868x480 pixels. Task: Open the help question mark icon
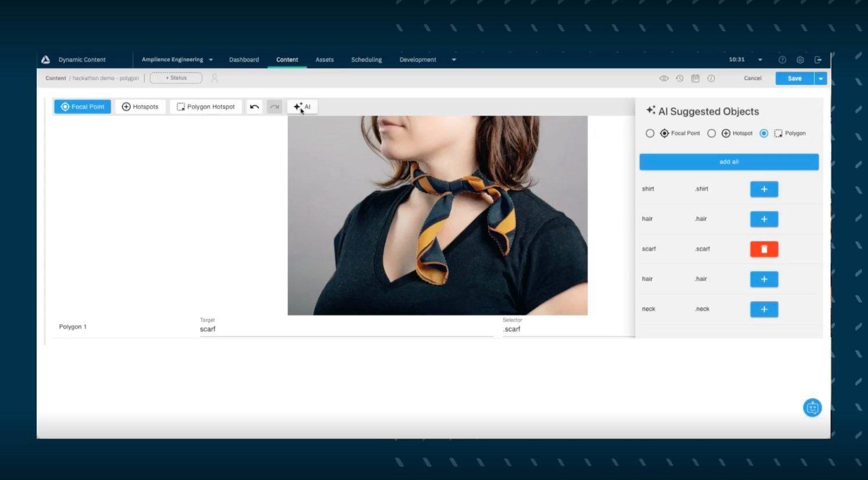pos(782,59)
